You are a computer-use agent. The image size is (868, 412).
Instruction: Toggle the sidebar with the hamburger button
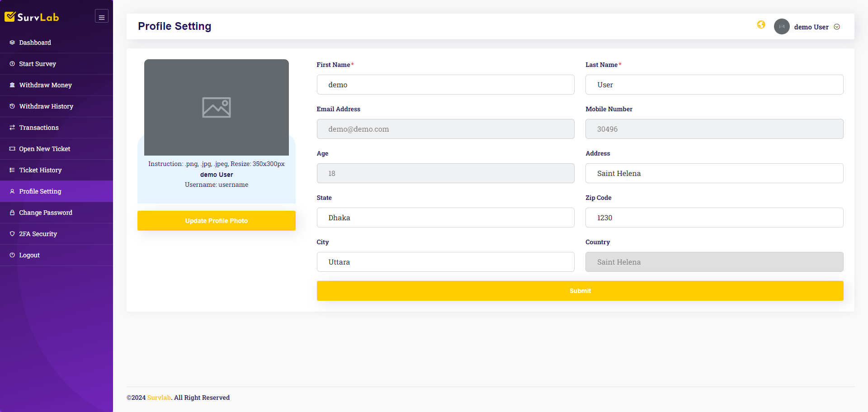(101, 16)
